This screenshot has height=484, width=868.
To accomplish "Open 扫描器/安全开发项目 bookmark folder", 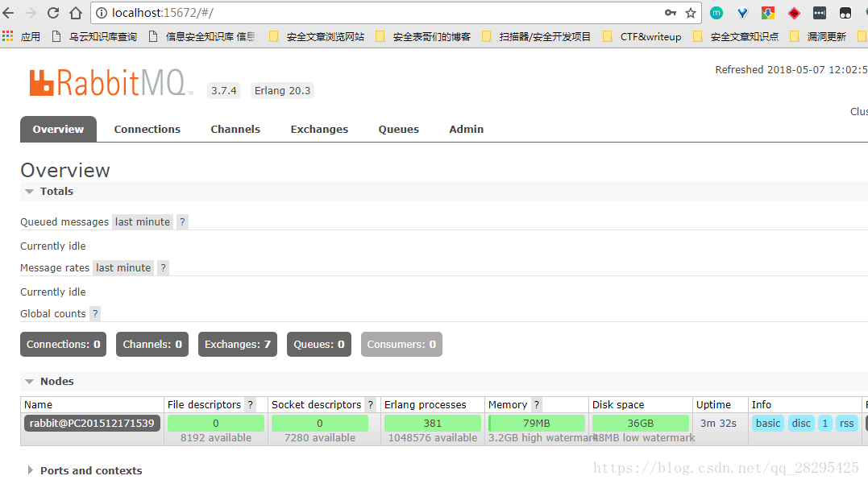I will [x=537, y=36].
